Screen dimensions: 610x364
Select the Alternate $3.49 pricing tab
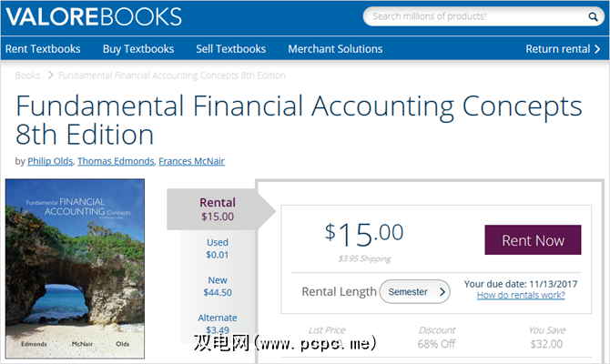pos(218,323)
